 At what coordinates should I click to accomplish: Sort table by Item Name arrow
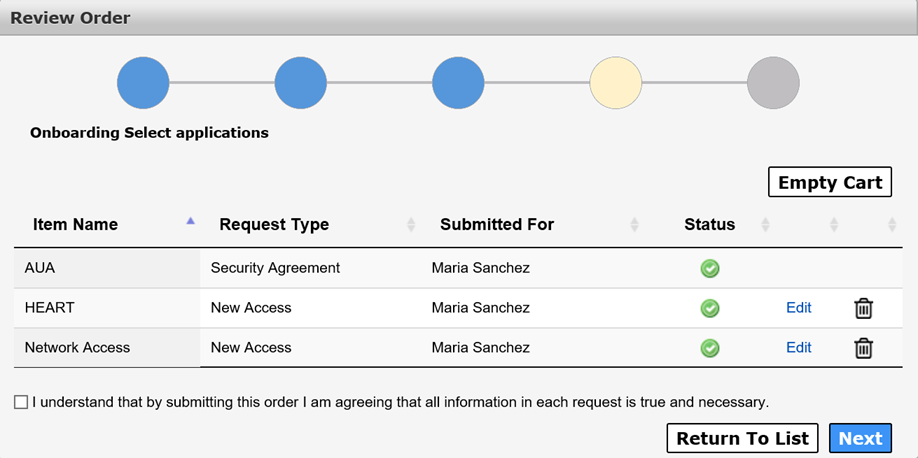(190, 221)
